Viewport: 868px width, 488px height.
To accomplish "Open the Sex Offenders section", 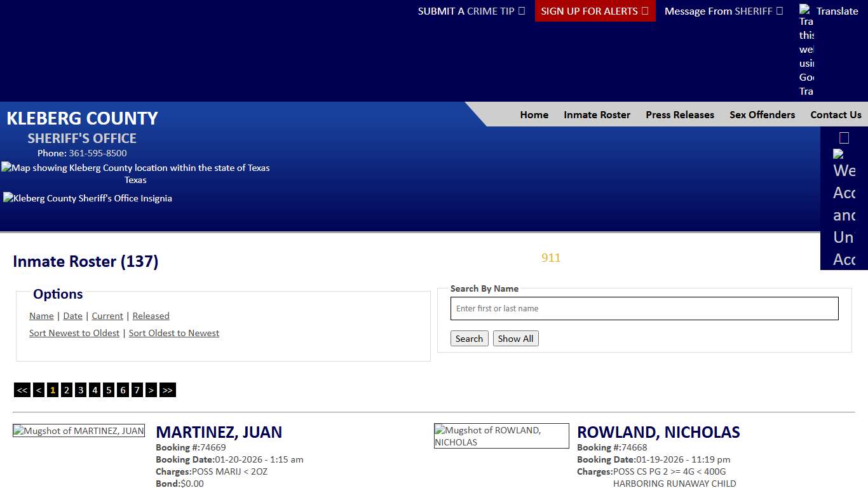I will point(762,114).
